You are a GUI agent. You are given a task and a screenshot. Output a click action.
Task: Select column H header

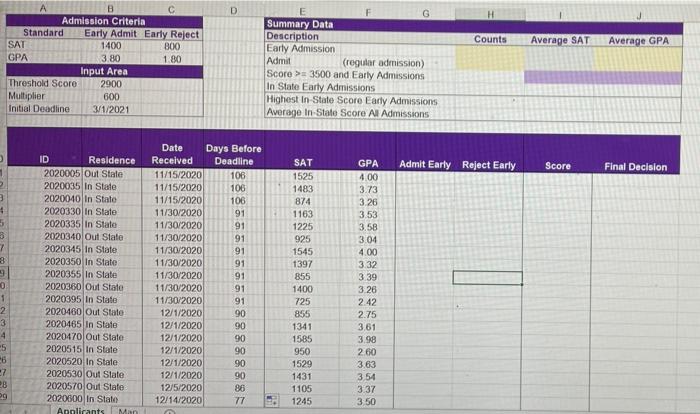(490, 14)
